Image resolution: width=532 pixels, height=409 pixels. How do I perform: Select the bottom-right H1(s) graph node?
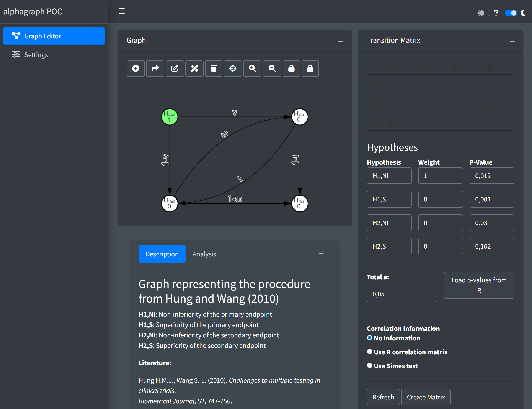point(300,204)
